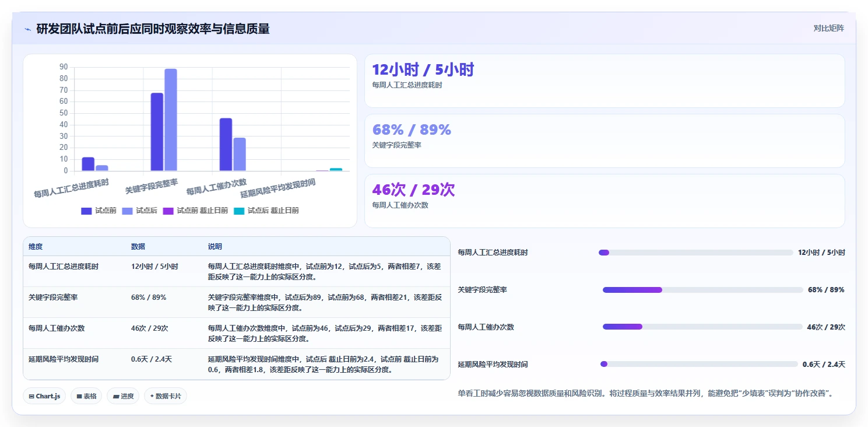The image size is (868, 427).
Task: Click the 表格 tag chip
Action: pyautogui.click(x=86, y=396)
